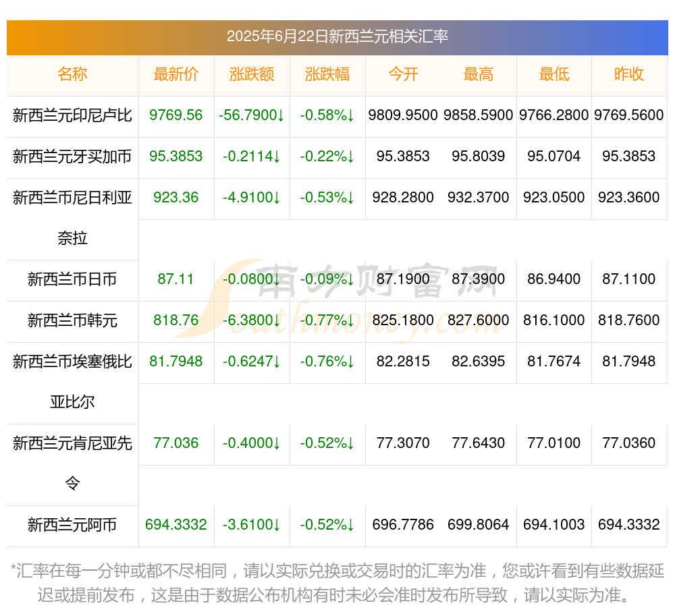This screenshot has width=675, height=616.
Task: Click the '最高' column header
Action: (x=479, y=74)
